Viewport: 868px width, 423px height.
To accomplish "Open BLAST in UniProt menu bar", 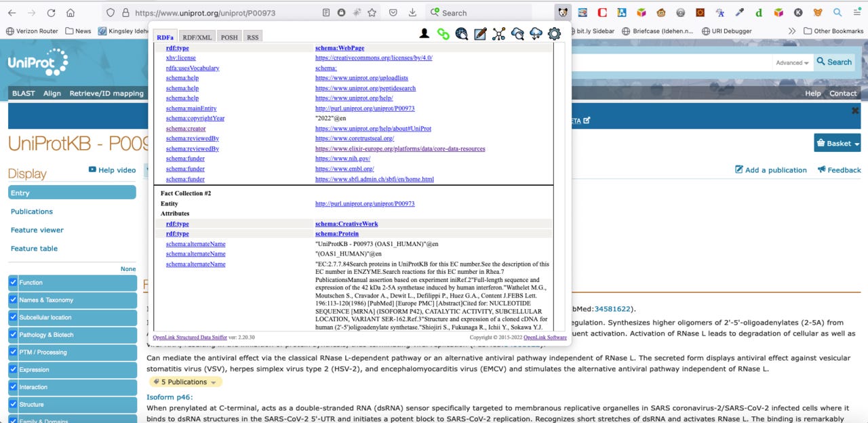I will (x=24, y=94).
